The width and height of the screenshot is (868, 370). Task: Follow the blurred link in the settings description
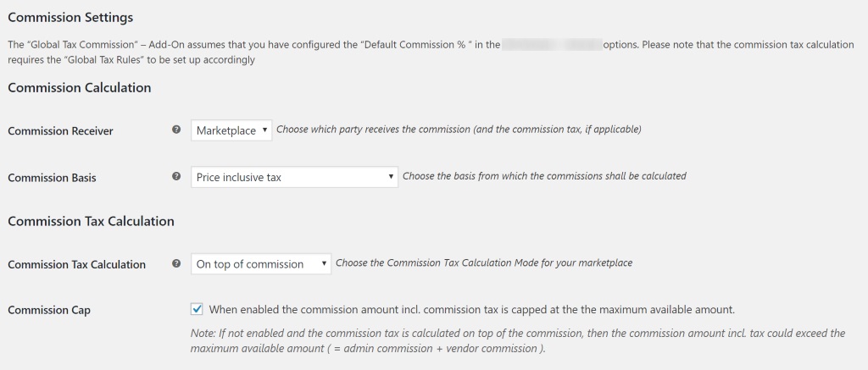pos(552,45)
